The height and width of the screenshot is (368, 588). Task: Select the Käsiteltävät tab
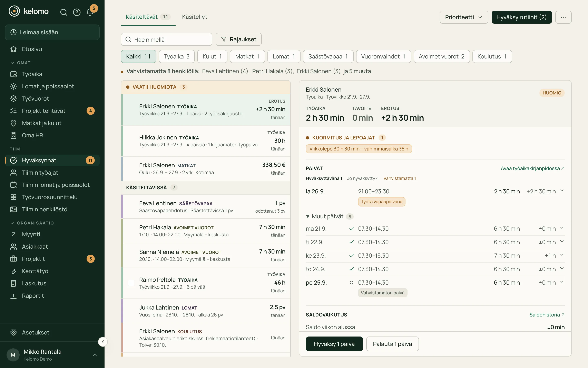pos(148,17)
